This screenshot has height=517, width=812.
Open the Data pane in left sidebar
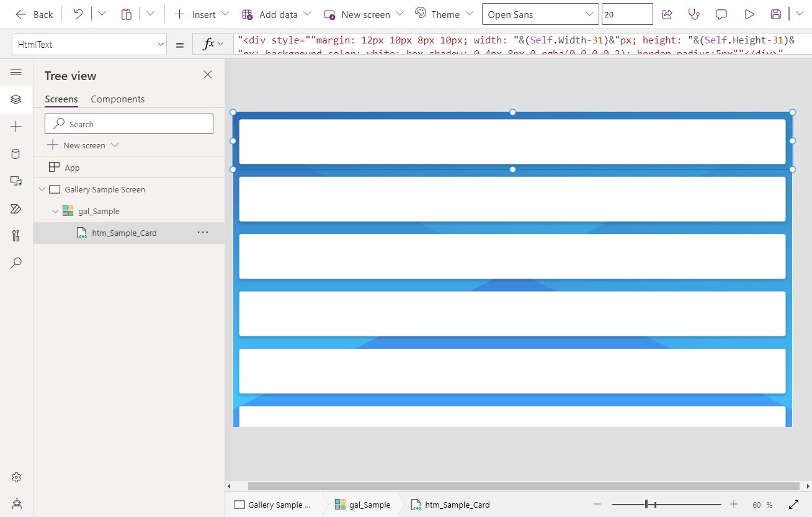tap(16, 154)
